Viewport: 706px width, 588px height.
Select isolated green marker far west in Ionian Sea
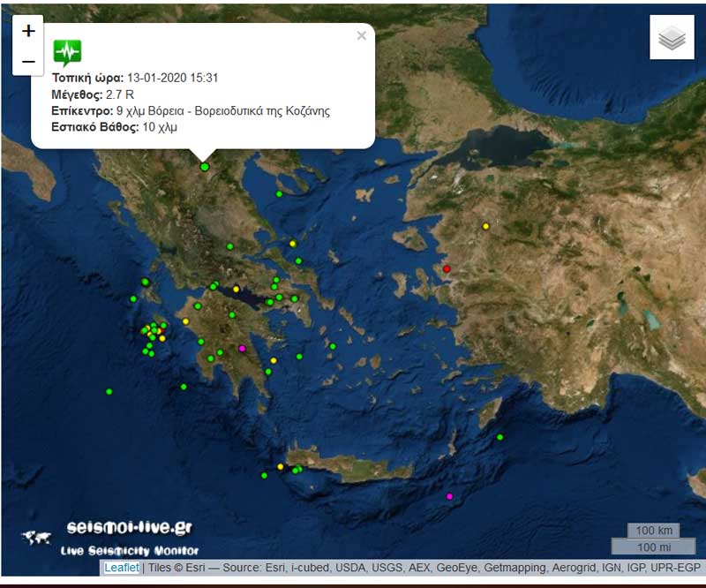[109, 391]
